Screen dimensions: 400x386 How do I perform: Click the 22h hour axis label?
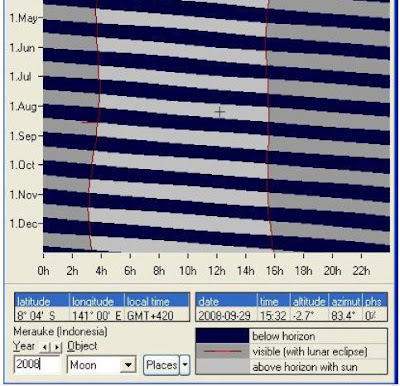(361, 271)
